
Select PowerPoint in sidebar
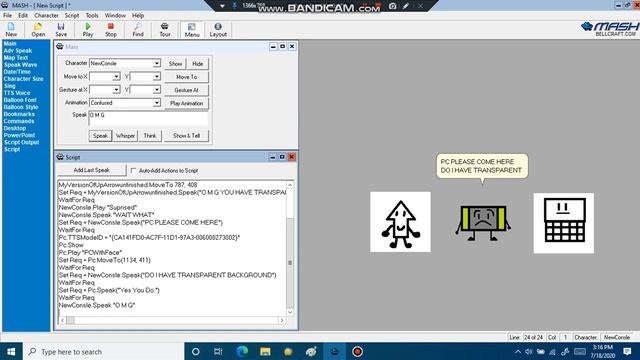click(x=19, y=135)
